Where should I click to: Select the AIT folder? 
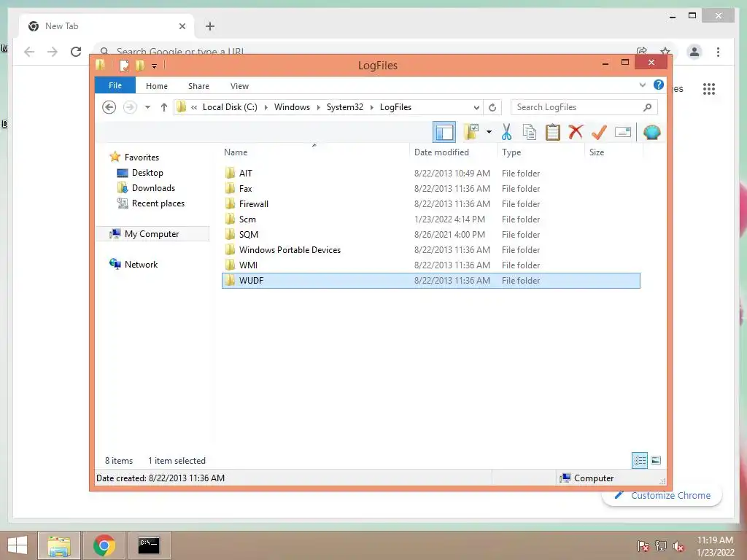click(x=430, y=174)
